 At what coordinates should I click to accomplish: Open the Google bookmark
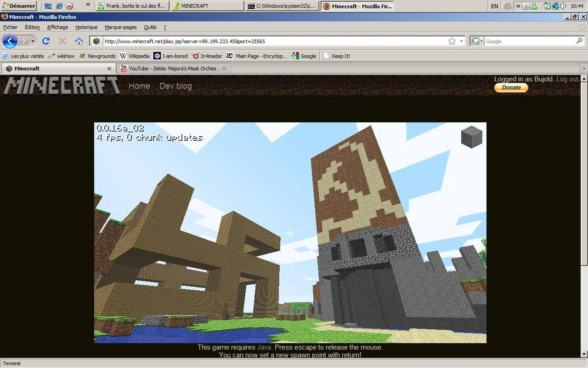304,56
